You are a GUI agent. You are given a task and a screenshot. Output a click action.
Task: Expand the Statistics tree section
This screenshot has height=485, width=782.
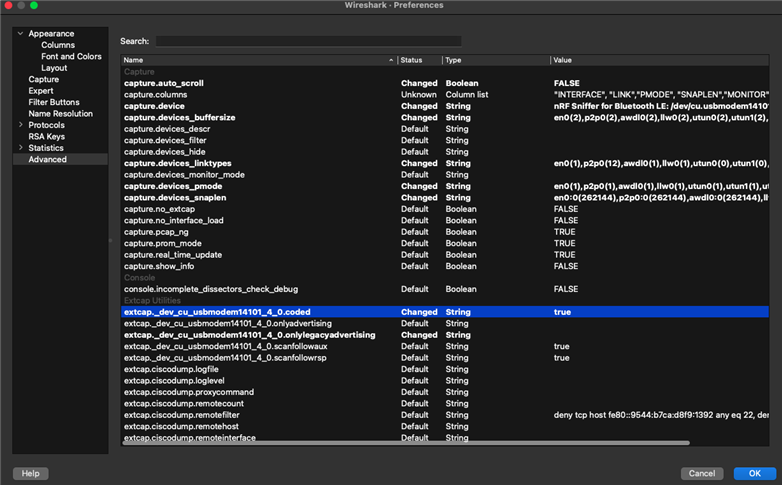click(20, 148)
